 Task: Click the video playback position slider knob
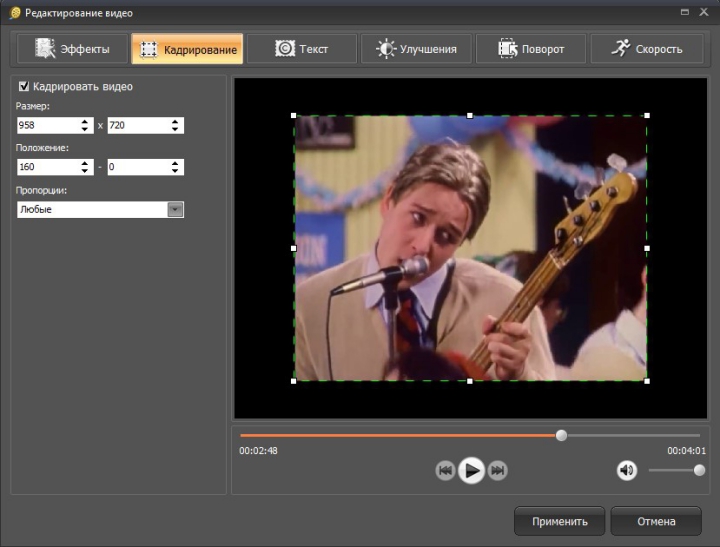[x=561, y=435]
